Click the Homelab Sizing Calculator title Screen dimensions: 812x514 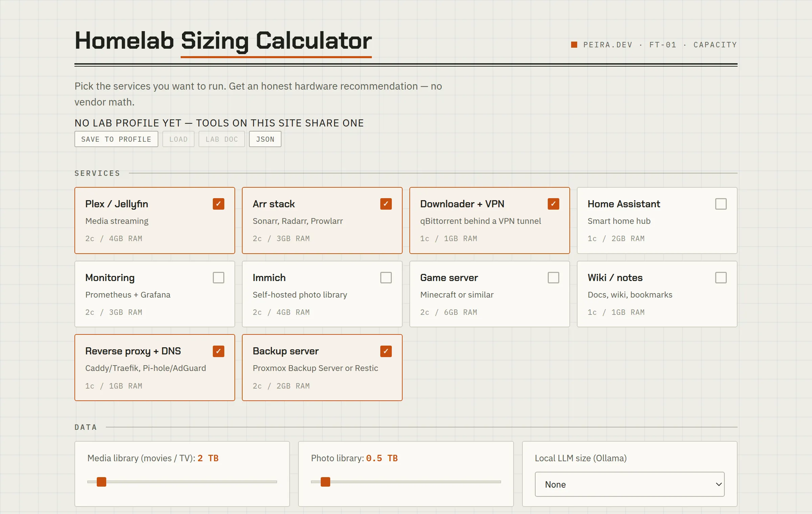223,41
